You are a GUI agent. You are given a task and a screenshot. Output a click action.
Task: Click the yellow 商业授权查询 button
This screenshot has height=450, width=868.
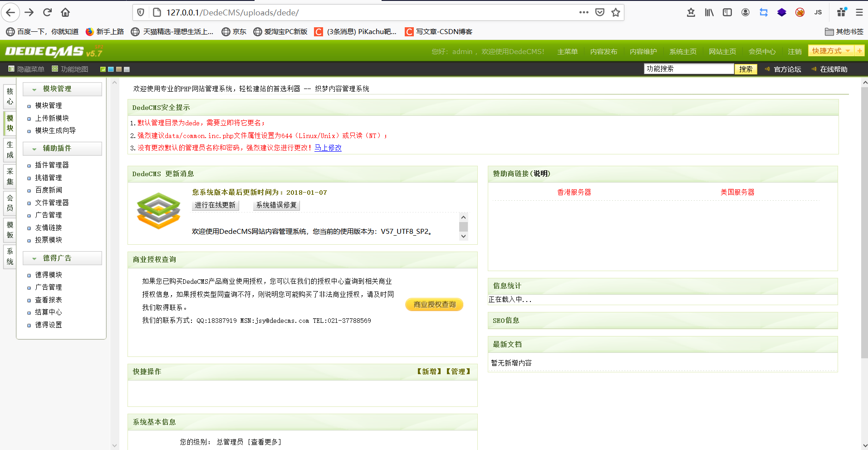coord(433,304)
